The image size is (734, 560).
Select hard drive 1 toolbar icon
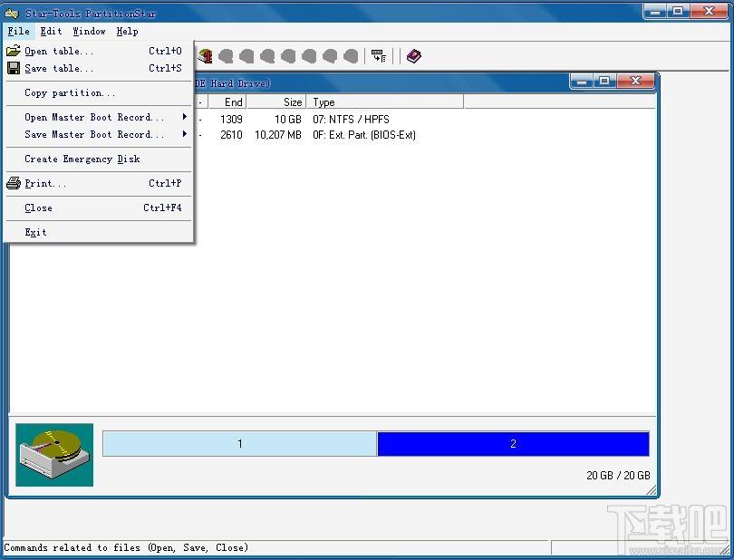pyautogui.click(x=205, y=56)
